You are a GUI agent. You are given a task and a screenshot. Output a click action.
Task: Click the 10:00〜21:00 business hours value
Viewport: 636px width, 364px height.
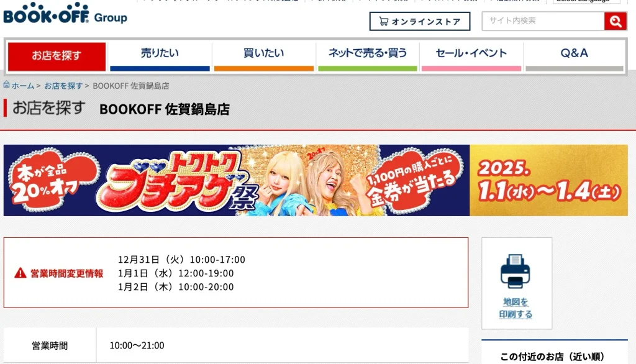(137, 345)
